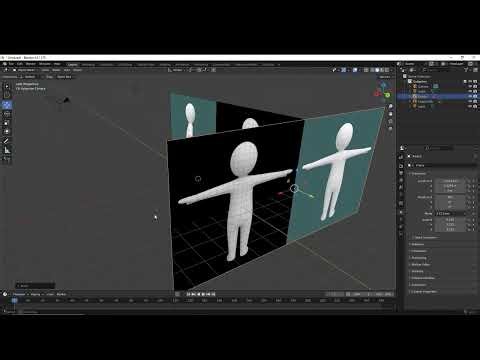Viewport: 480px width, 360px height.
Task: Toggle viewport gizmos button
Action: (x=344, y=70)
